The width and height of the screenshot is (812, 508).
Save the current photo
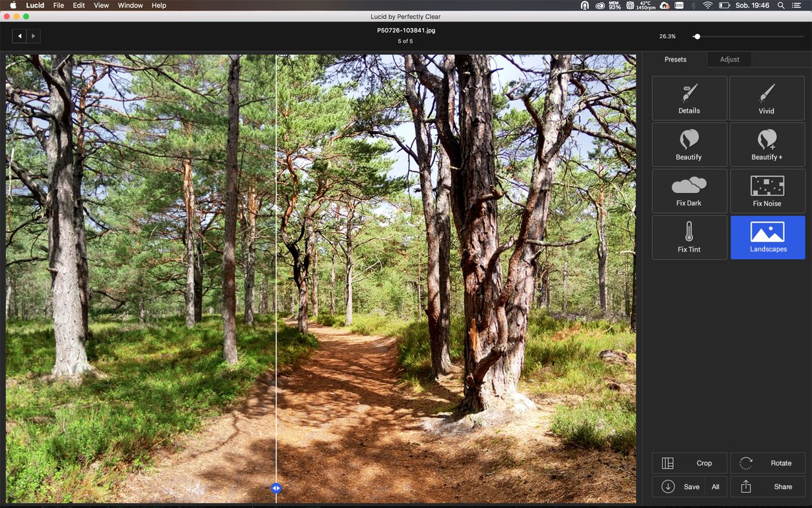(x=678, y=487)
